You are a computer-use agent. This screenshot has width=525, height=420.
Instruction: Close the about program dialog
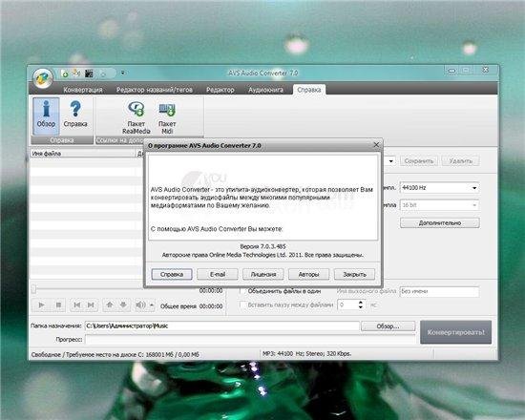[x=376, y=145]
